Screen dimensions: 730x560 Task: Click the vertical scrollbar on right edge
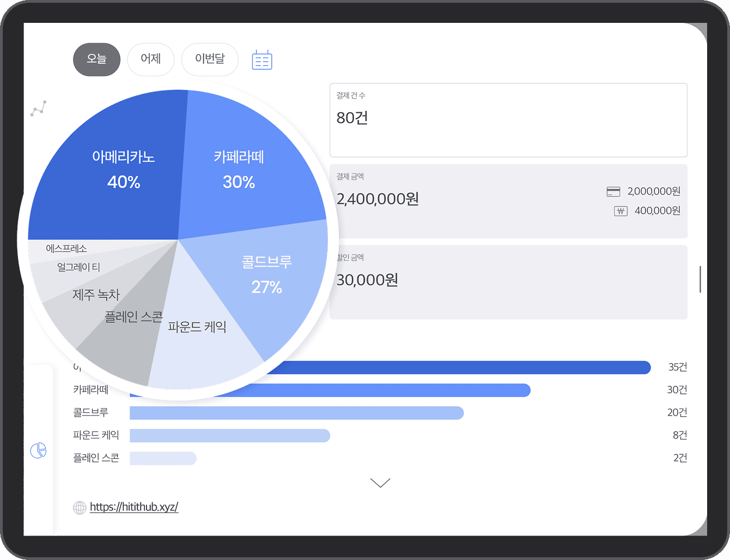(x=700, y=279)
